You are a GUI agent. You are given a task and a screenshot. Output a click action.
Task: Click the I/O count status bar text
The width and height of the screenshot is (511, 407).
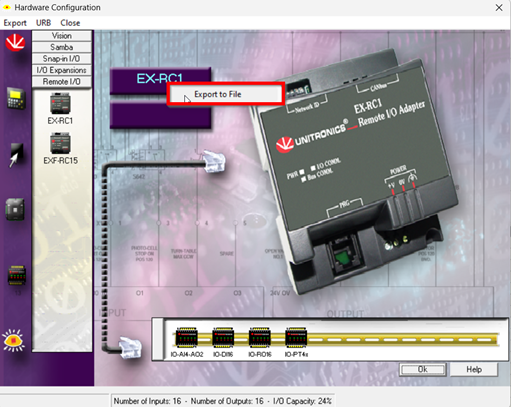(x=222, y=401)
